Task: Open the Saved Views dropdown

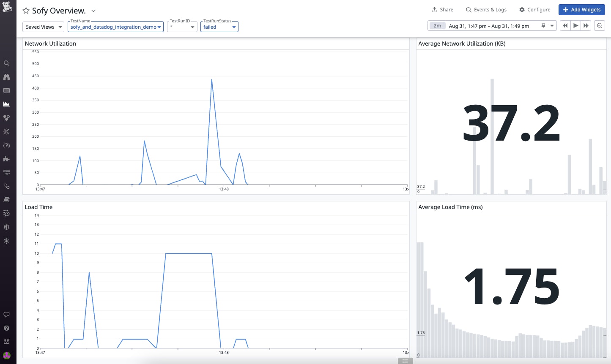Action: click(43, 27)
